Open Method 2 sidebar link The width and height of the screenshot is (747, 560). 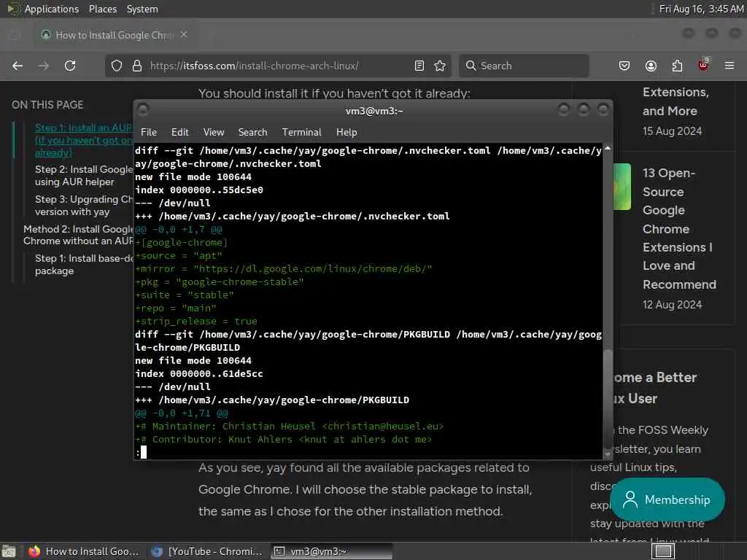78,235
